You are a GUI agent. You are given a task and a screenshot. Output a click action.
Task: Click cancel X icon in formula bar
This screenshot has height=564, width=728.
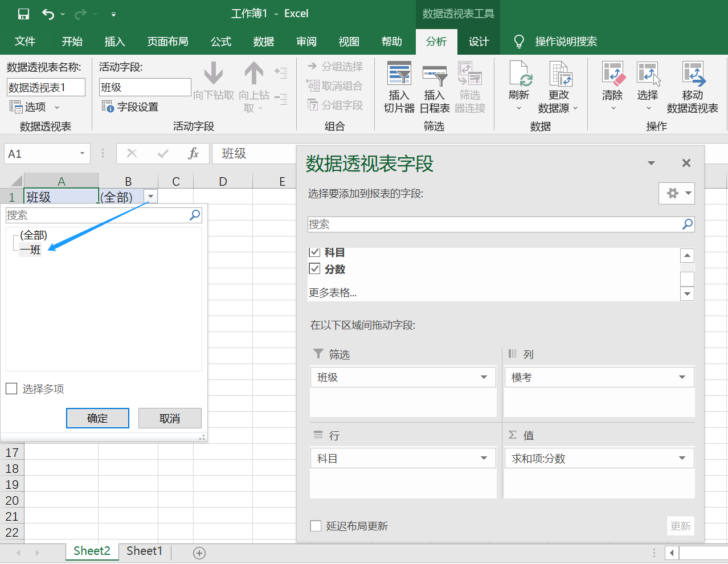(132, 153)
